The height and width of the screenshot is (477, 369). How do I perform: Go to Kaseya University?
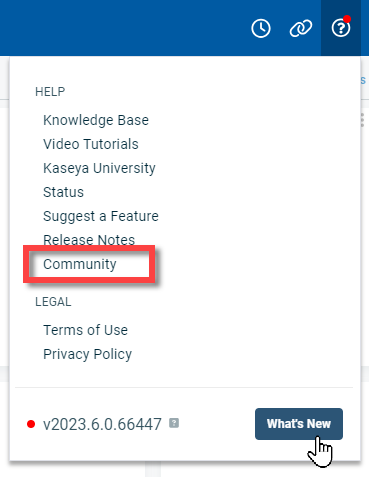99,168
